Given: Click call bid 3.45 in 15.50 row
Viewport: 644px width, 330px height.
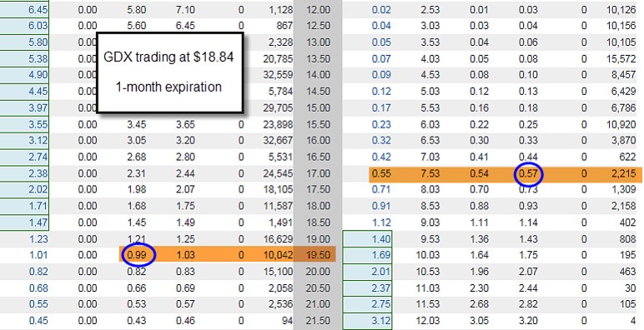Looking at the screenshot, I should click(x=136, y=124).
